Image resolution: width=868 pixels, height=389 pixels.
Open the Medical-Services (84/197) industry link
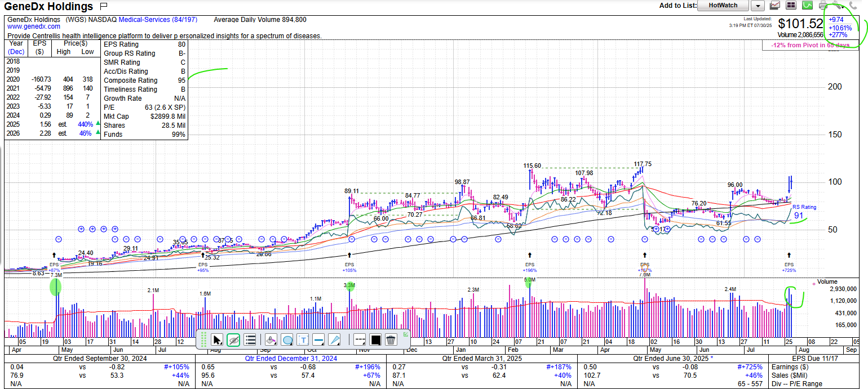coord(158,20)
